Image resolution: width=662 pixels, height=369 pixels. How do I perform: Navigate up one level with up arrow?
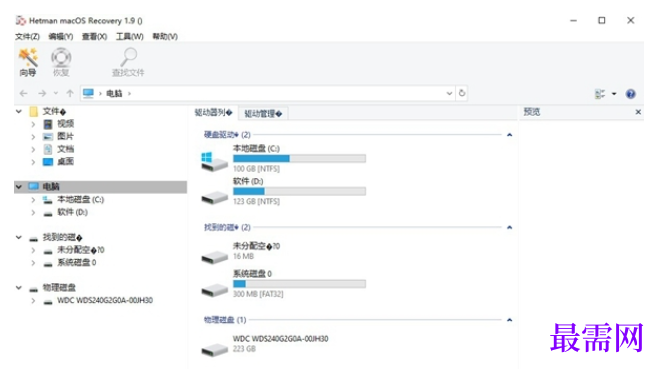coord(70,93)
